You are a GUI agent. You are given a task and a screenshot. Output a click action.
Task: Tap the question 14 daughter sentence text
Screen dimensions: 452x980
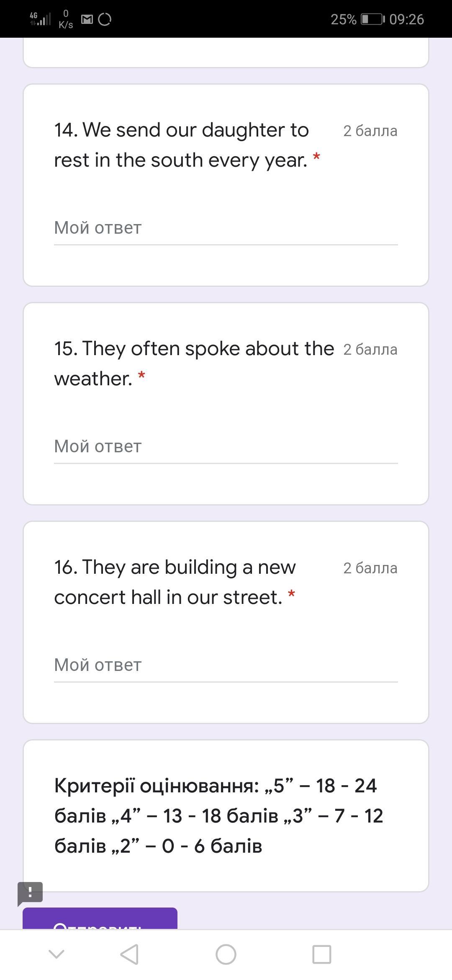[x=182, y=145]
